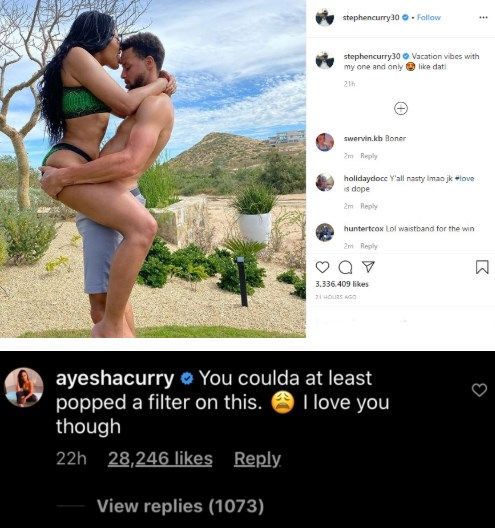The width and height of the screenshot is (495, 528).
Task: Reply to the huntertcox comment
Action: pos(369,246)
